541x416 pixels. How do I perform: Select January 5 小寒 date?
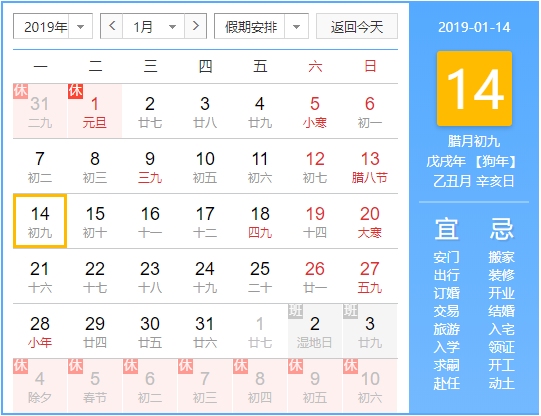[315, 111]
